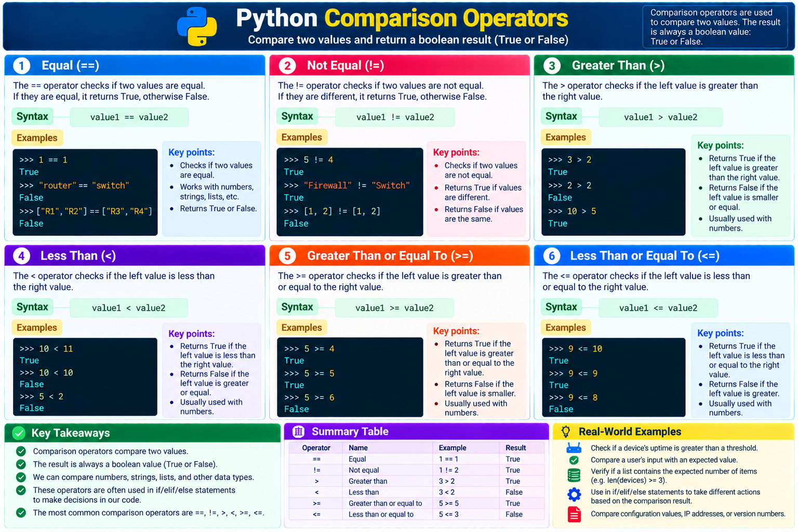Click "Greater than or equal to" in Summary Table

(385, 503)
